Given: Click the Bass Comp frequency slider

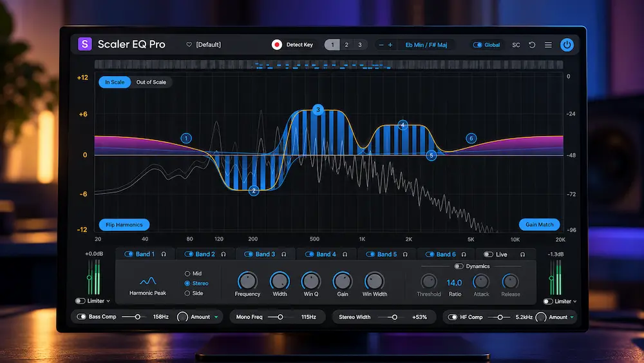Looking at the screenshot, I should (133, 317).
